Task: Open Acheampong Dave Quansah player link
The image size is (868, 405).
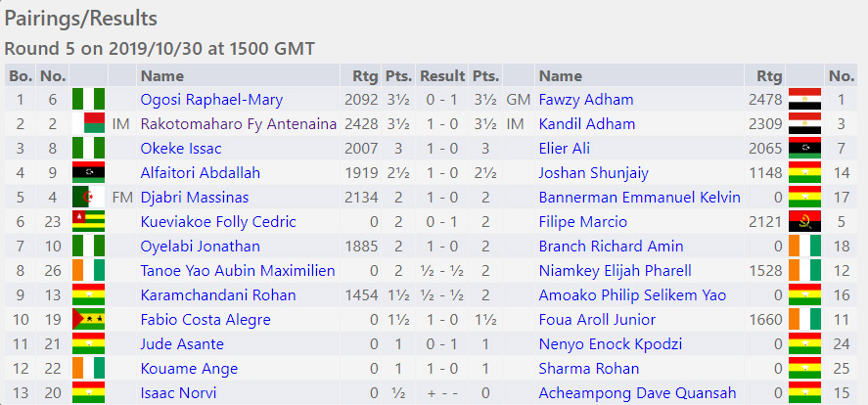Action: pyautogui.click(x=637, y=393)
